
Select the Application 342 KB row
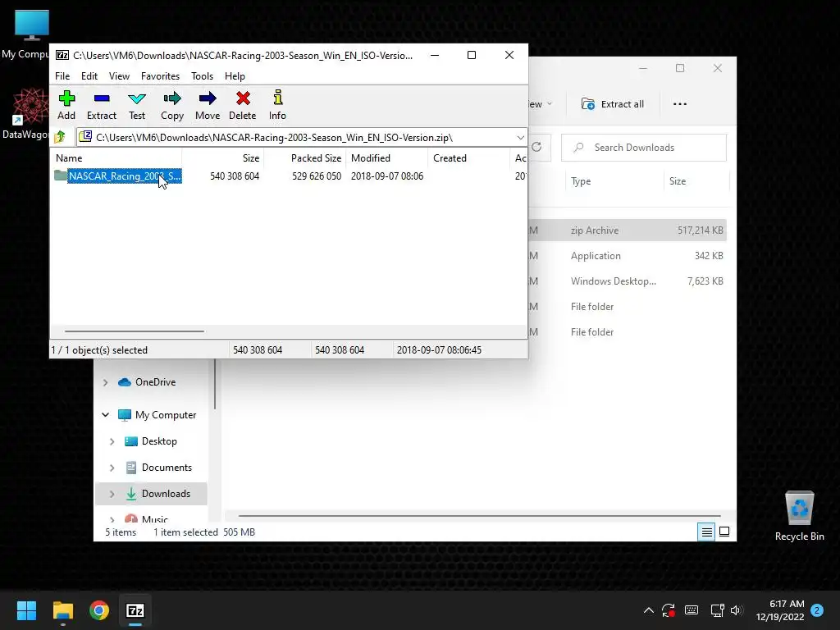click(627, 256)
